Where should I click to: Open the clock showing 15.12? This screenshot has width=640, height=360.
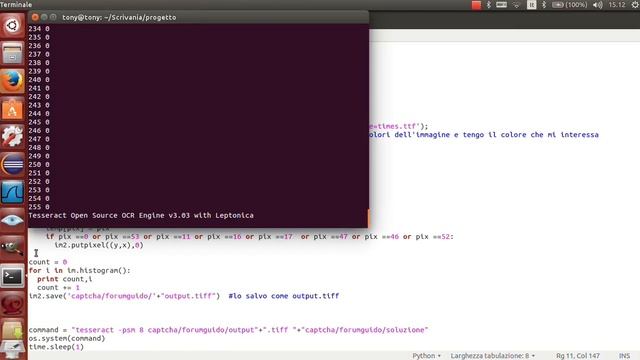pos(616,5)
